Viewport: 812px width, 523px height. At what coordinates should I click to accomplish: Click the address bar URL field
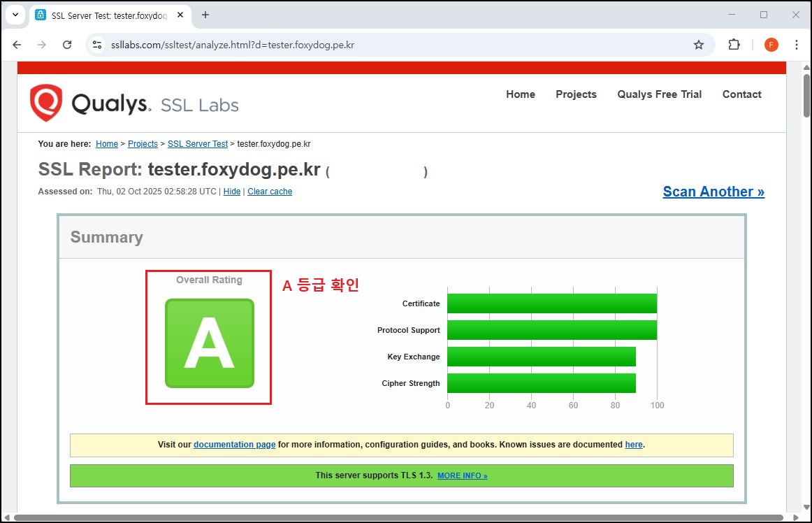pos(399,45)
